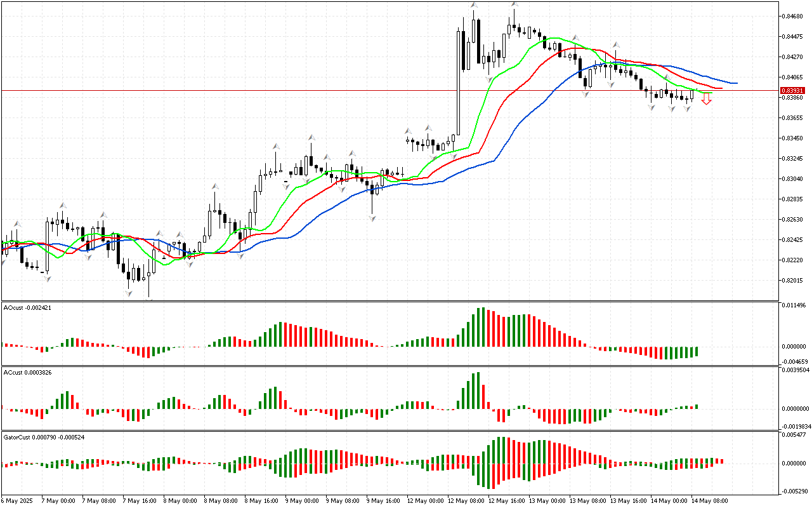Click the GatorCust indicator label

tap(44, 437)
